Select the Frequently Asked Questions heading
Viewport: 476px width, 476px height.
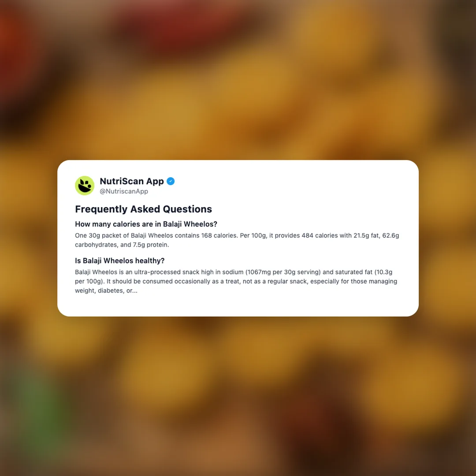pyautogui.click(x=143, y=209)
